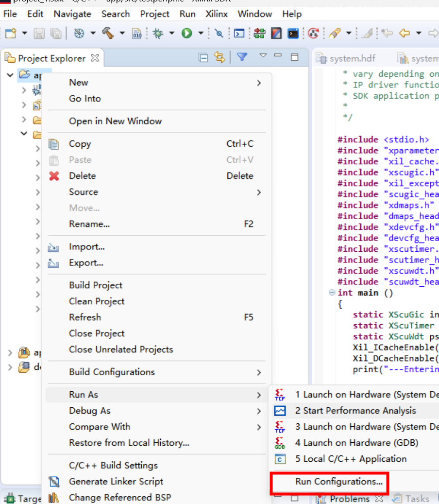Open the Project Explorer View Menu triangle
The height and width of the screenshot is (504, 439).
[263, 55]
